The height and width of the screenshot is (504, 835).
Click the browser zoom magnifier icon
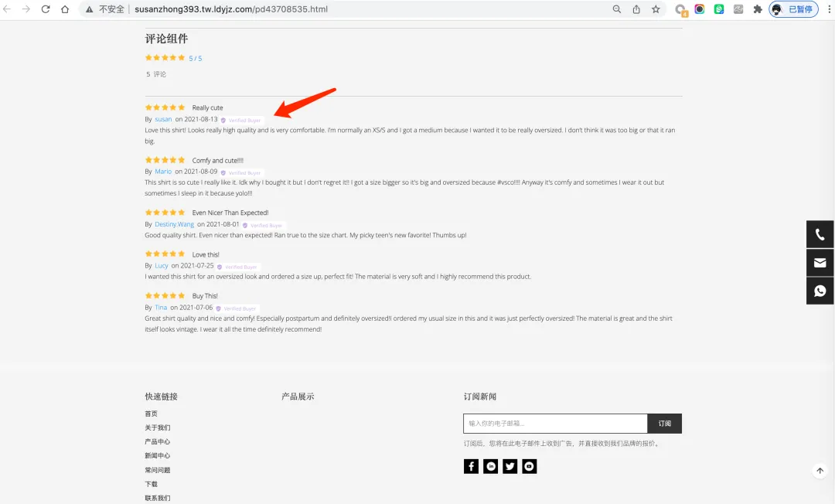coord(617,9)
